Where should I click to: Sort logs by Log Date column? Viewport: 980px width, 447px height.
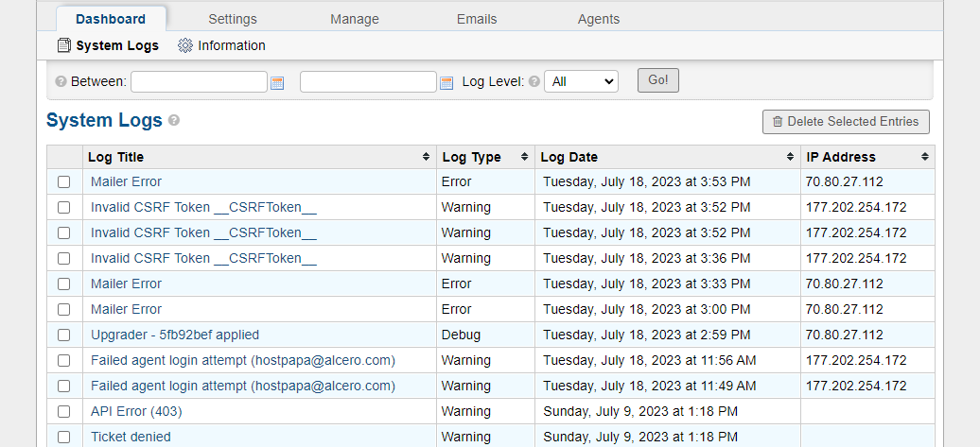click(790, 157)
